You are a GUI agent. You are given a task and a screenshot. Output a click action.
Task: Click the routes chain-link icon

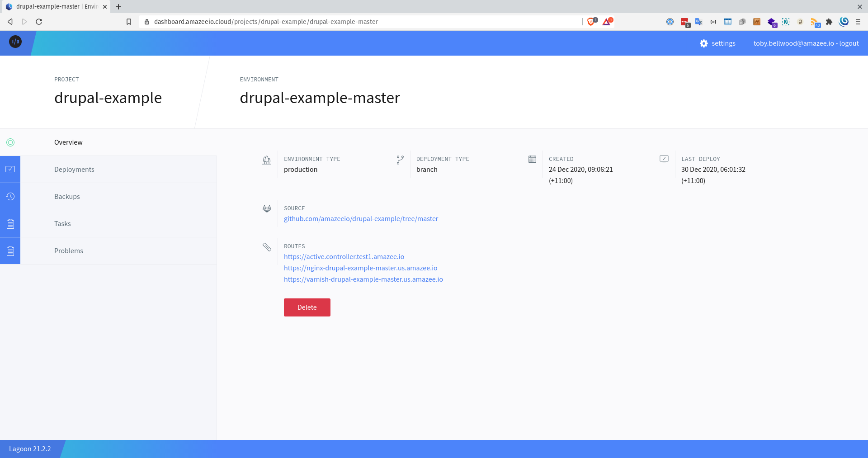tap(267, 247)
